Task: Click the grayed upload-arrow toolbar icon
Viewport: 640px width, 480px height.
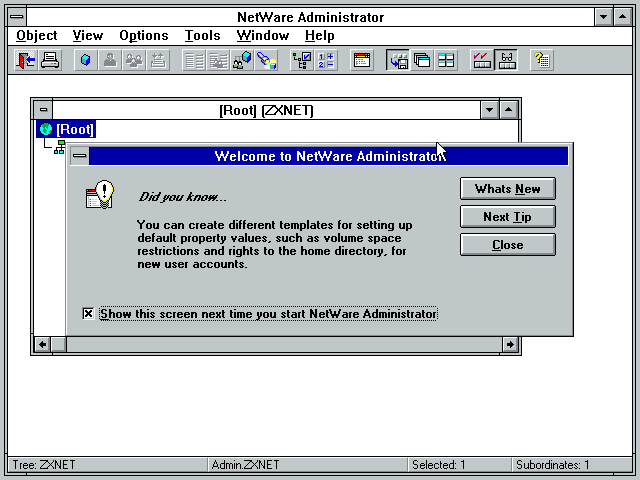Action: [x=158, y=60]
